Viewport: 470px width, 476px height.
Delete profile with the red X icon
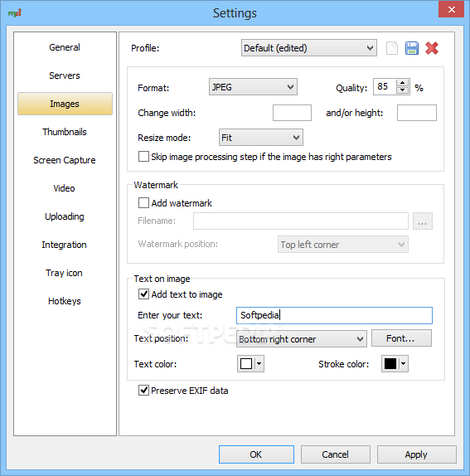pos(432,48)
